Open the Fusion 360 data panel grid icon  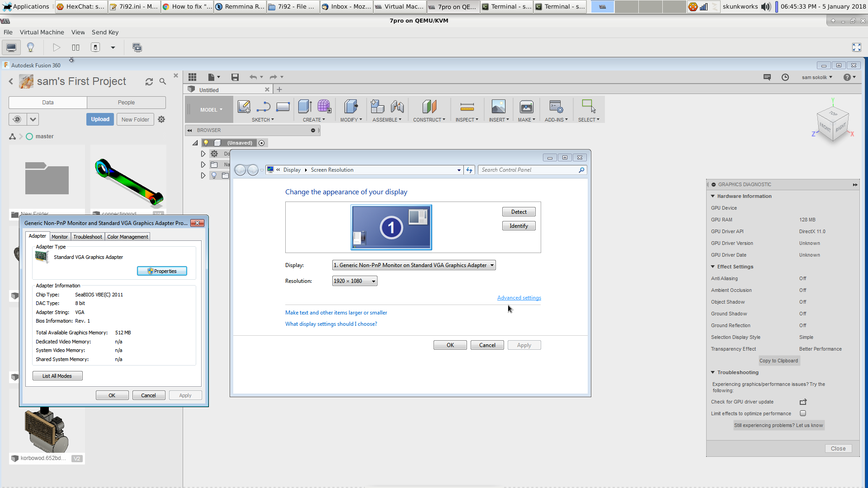click(x=193, y=77)
